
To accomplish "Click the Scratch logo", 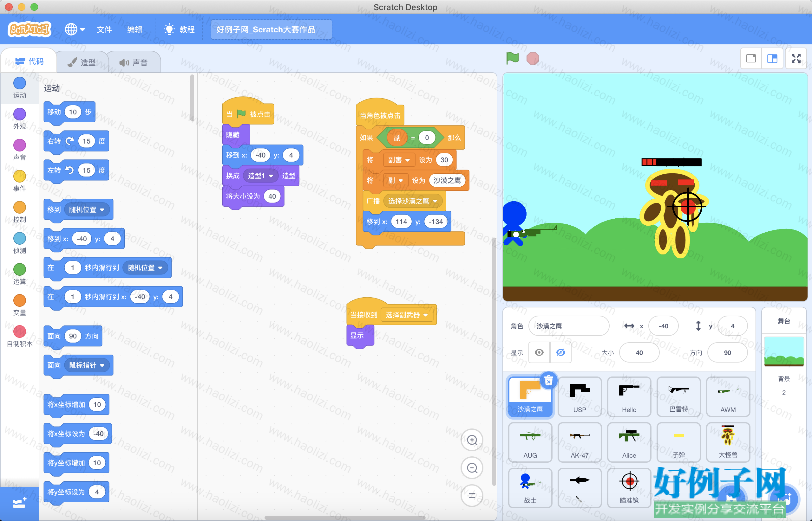I will click(x=29, y=29).
